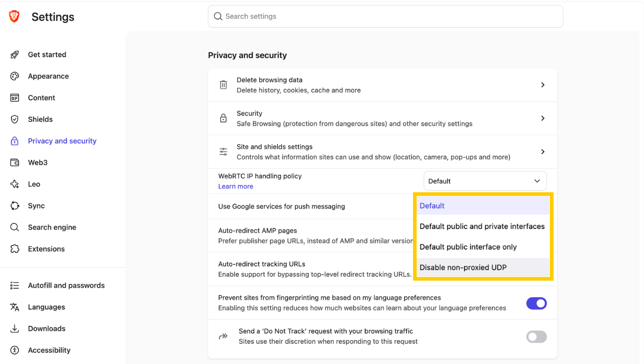Choose Default public and private interfaces
Viewport: 644px width, 364px height.
(x=483, y=226)
